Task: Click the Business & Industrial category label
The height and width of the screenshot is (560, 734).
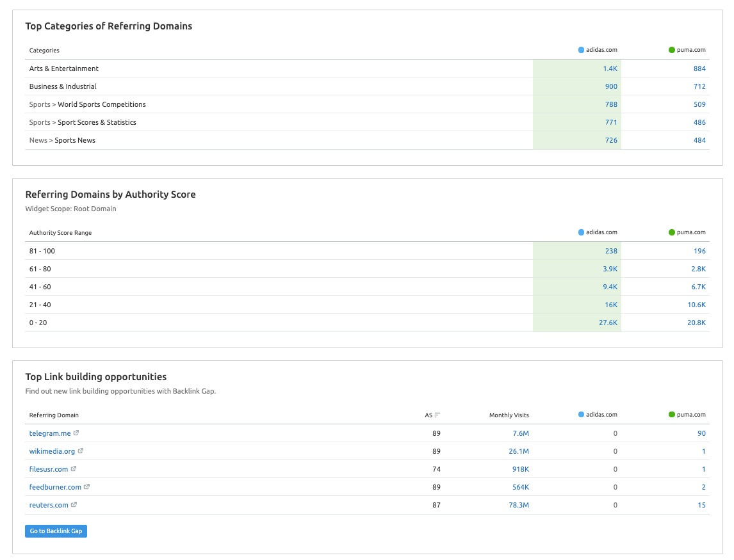Action: [63, 86]
